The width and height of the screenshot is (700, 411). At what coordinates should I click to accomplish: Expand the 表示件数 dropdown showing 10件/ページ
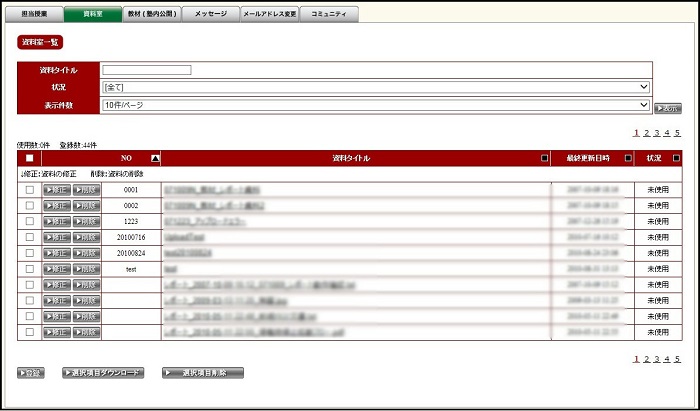click(375, 104)
